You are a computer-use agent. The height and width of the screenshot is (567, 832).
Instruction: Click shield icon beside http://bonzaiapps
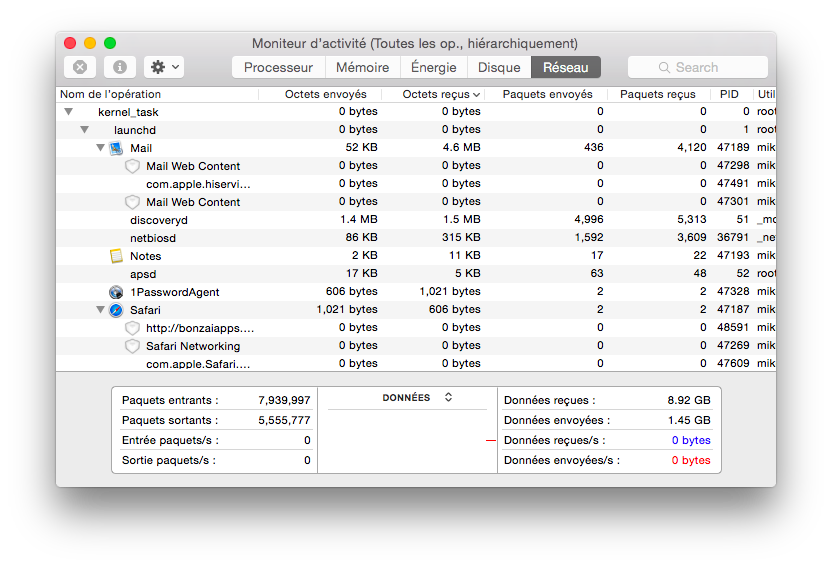132,328
